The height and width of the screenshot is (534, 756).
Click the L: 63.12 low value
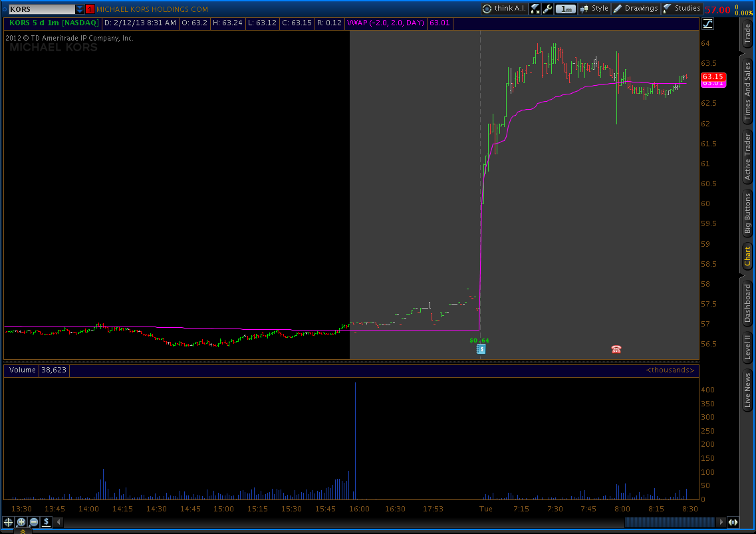pos(262,23)
